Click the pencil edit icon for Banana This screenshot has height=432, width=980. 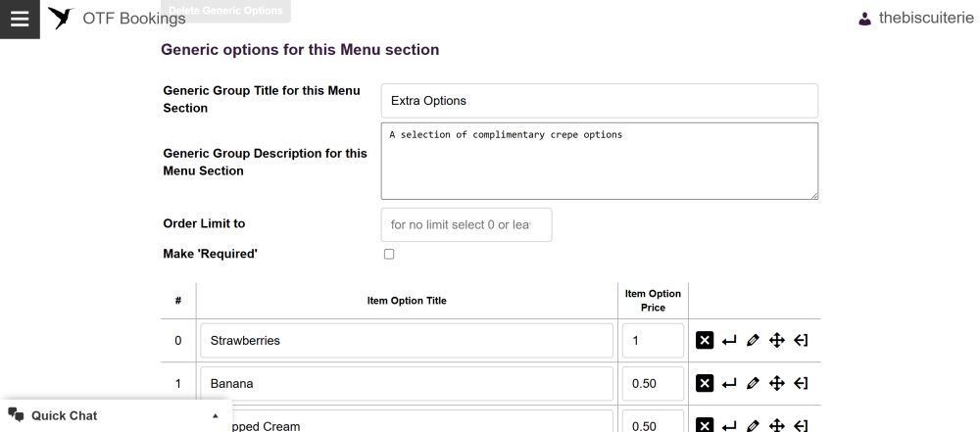(753, 383)
